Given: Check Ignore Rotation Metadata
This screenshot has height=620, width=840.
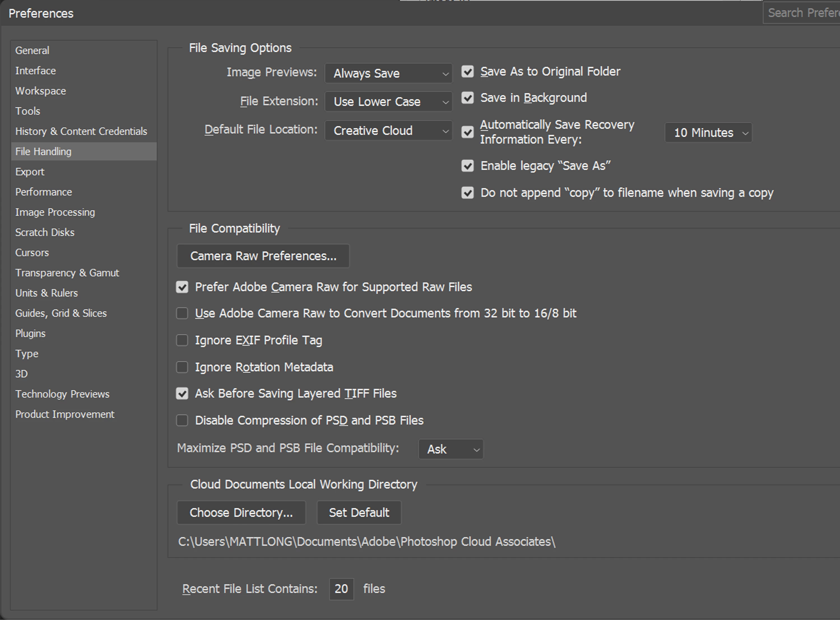Looking at the screenshot, I should point(182,367).
